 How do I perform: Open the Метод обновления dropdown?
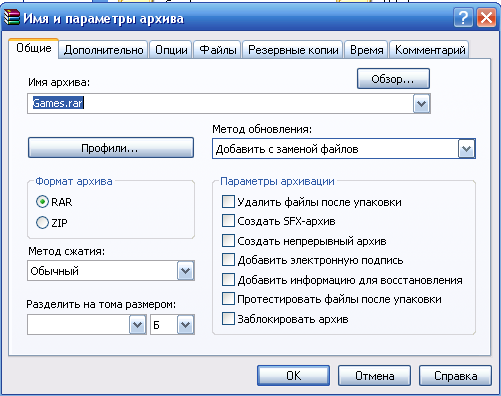[466, 149]
